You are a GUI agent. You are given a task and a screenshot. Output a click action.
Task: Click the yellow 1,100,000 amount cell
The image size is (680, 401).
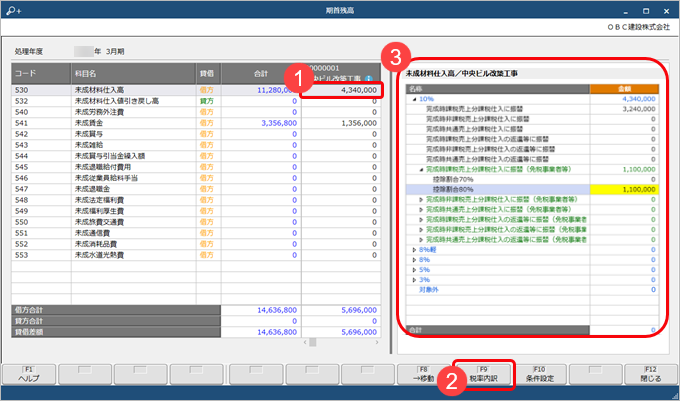point(624,189)
